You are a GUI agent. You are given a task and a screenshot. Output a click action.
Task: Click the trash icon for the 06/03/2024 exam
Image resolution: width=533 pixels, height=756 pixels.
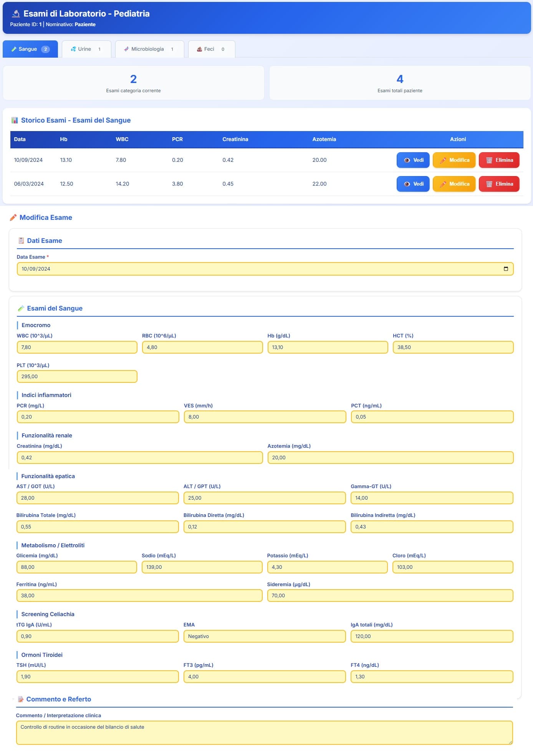[x=489, y=184]
